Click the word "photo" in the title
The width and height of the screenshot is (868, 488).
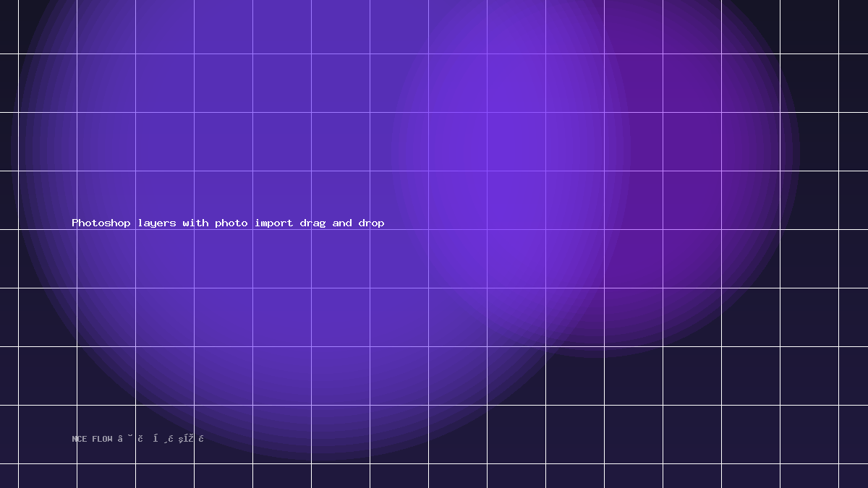pyautogui.click(x=231, y=223)
